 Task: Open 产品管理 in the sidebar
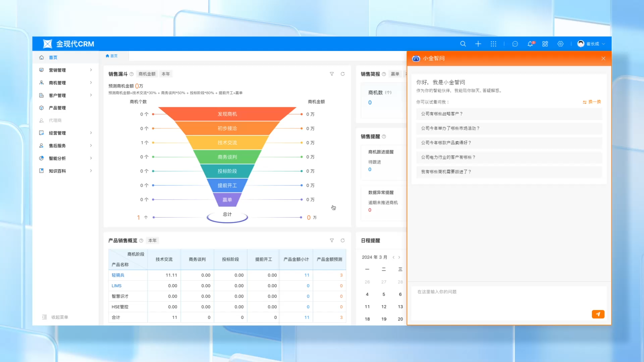(x=57, y=108)
